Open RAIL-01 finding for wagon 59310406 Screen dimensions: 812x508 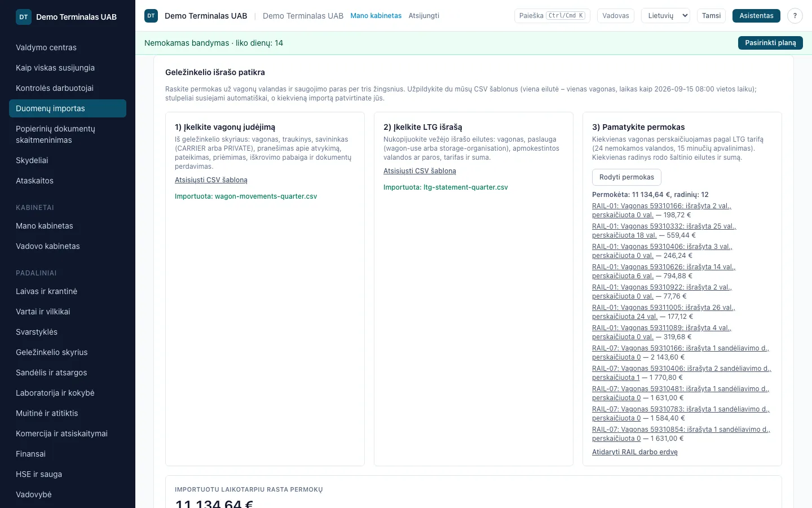pyautogui.click(x=662, y=251)
